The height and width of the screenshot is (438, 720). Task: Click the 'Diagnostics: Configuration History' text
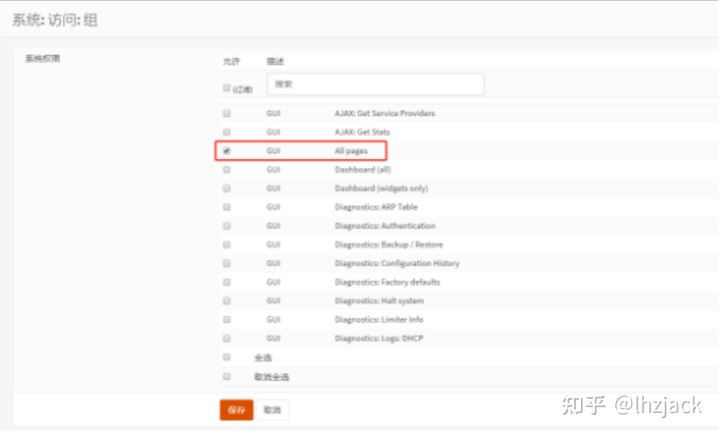397,264
